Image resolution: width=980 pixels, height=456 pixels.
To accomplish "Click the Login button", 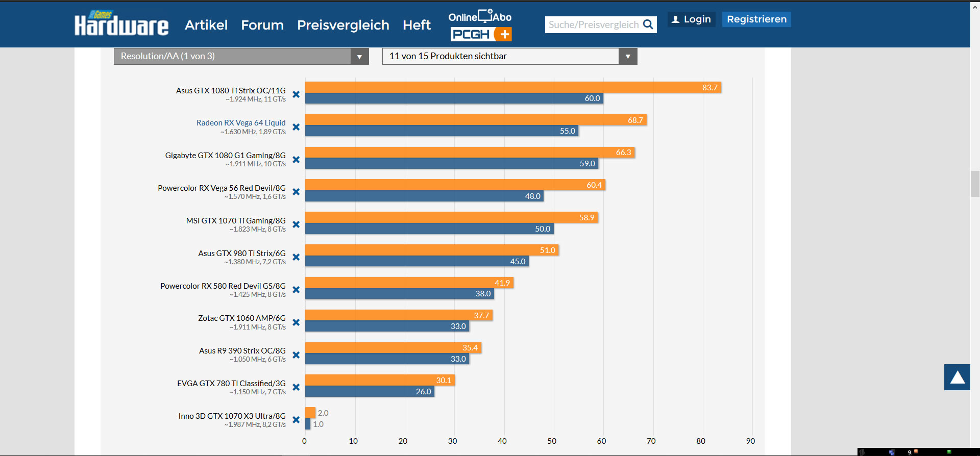I will coord(692,19).
